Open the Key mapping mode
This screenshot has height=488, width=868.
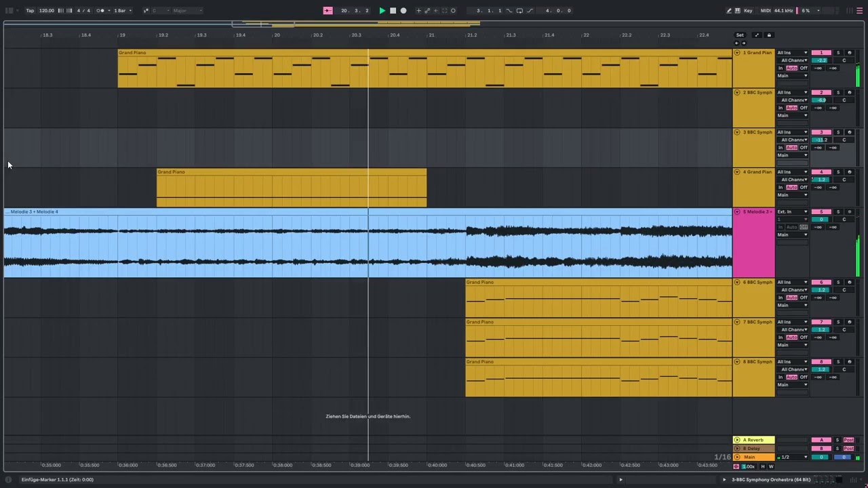(748, 11)
